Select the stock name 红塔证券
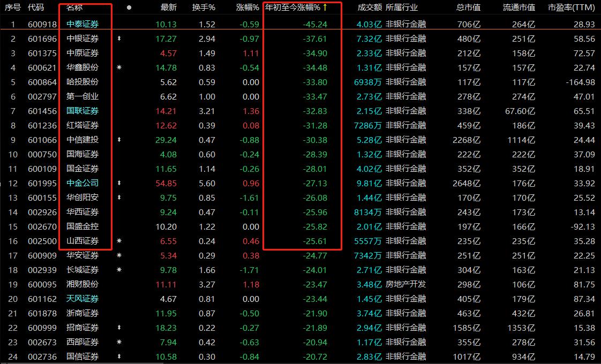 [82, 125]
